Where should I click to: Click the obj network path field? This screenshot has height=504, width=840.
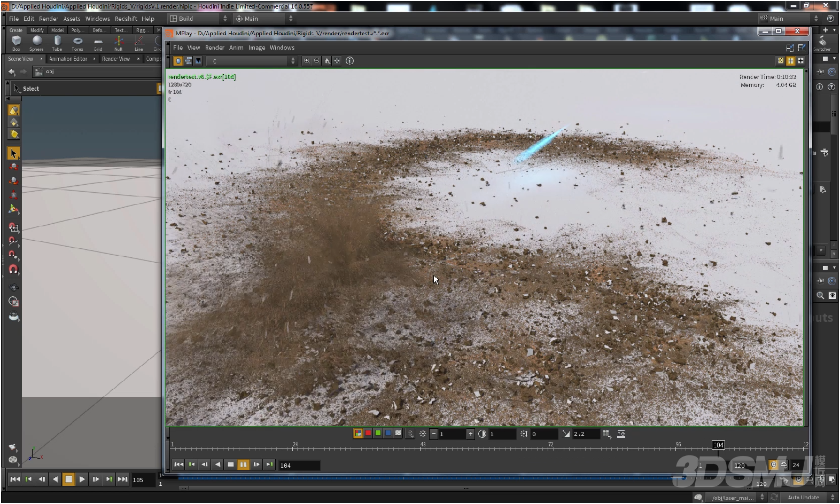pyautogui.click(x=96, y=72)
